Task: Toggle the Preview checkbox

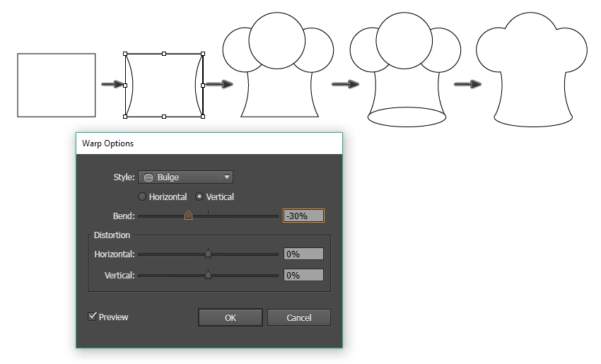Action: click(x=92, y=317)
